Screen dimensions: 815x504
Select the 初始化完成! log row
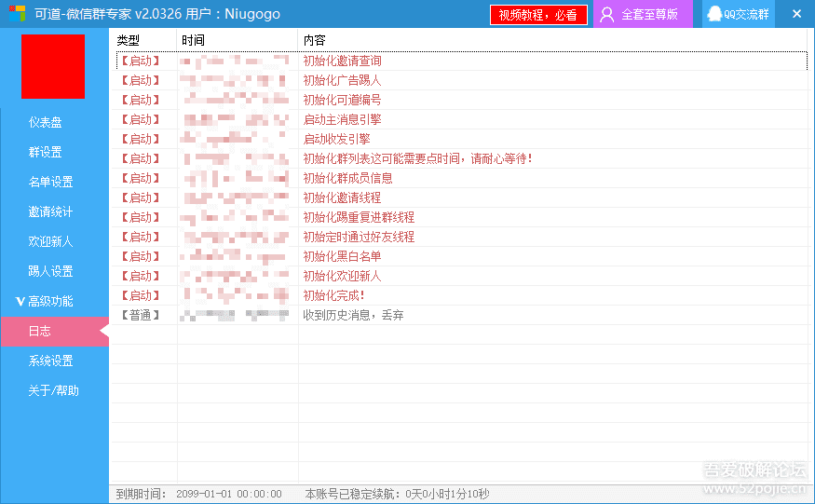point(461,295)
